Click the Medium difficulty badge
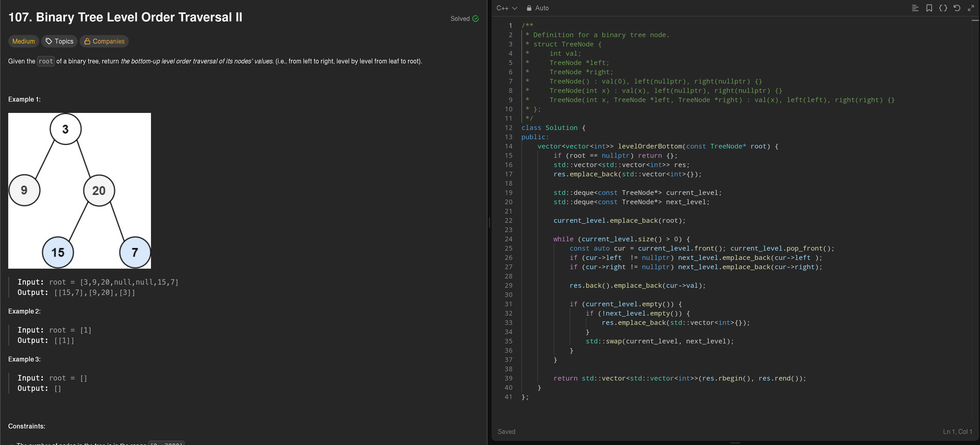 tap(23, 41)
